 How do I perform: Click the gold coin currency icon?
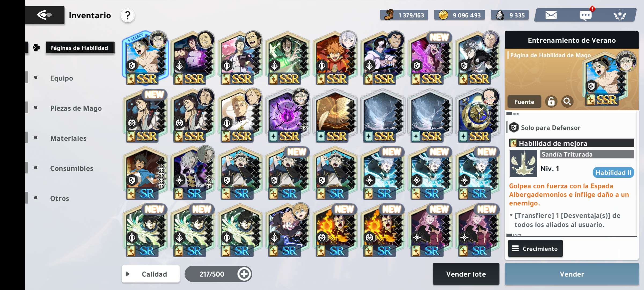[443, 15]
